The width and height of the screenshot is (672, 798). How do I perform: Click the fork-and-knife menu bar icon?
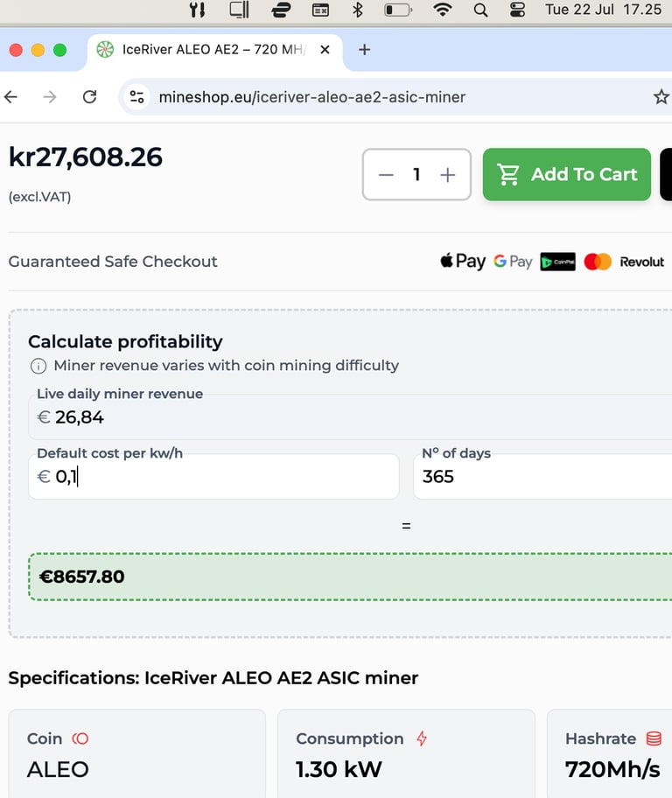(x=198, y=10)
